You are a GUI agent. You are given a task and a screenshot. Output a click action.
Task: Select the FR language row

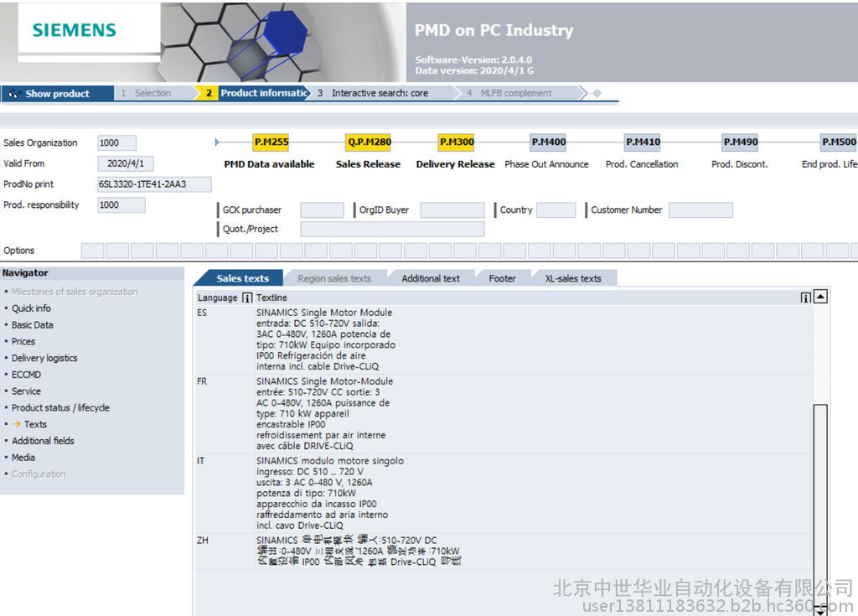click(504, 413)
